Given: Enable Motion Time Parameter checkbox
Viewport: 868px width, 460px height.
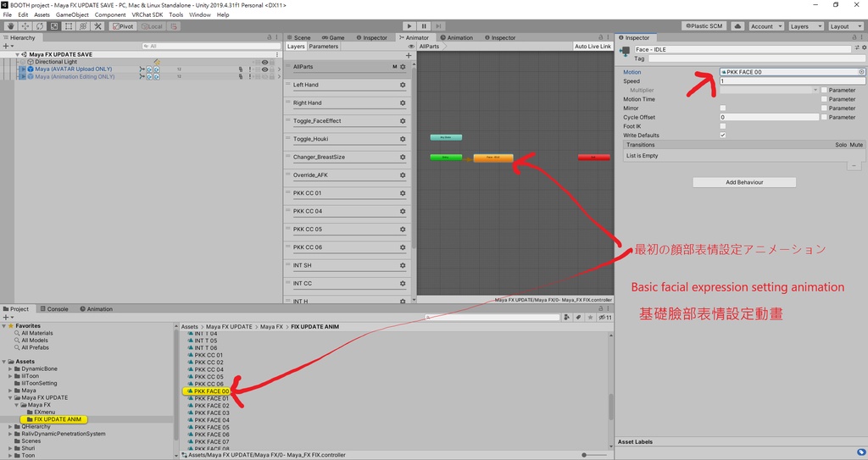Looking at the screenshot, I should point(824,99).
